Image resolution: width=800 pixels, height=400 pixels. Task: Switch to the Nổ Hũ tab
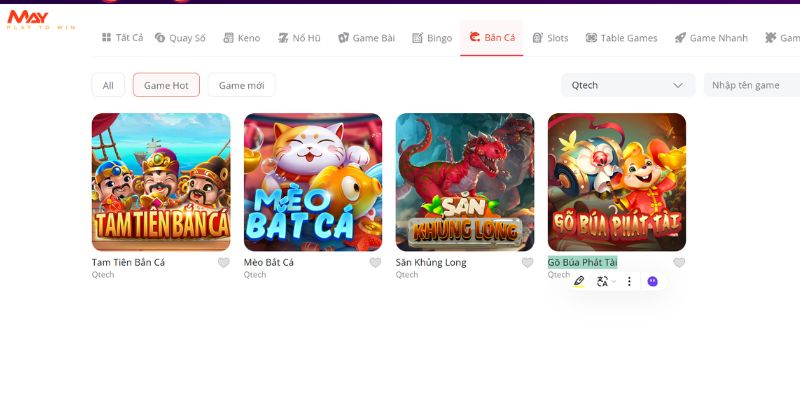[299, 38]
